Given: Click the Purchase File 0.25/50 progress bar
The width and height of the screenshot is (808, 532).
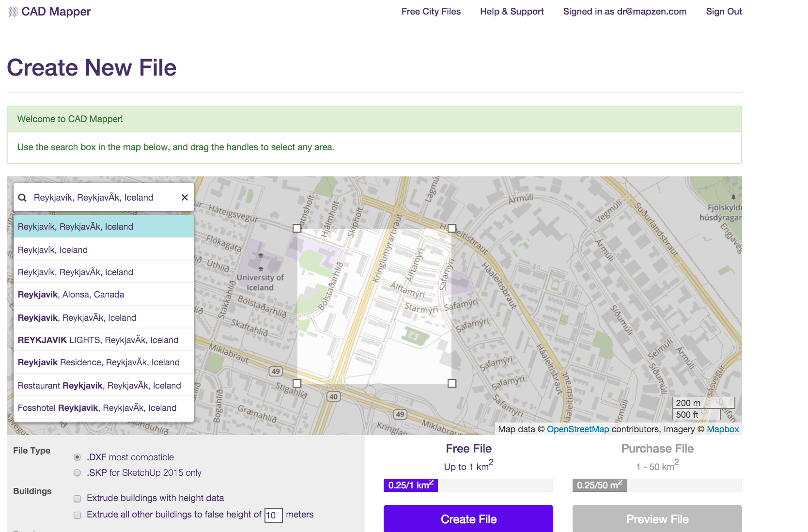Looking at the screenshot, I should (x=657, y=485).
